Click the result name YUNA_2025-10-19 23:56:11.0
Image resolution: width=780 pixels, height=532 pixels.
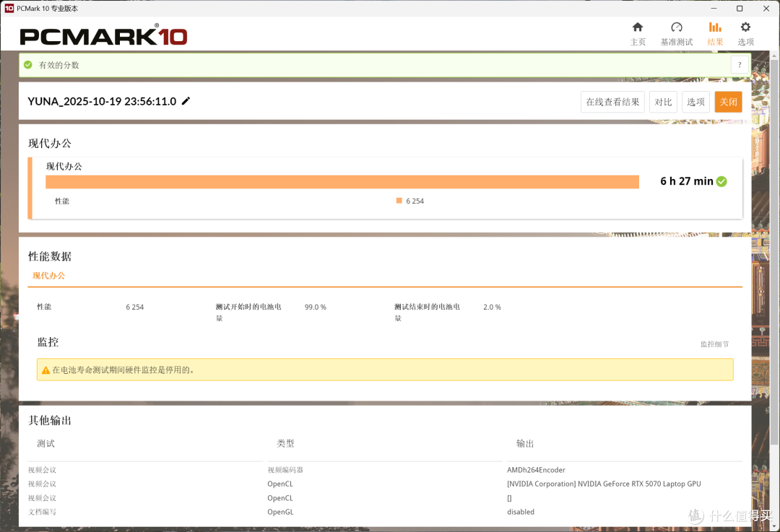[x=102, y=102]
